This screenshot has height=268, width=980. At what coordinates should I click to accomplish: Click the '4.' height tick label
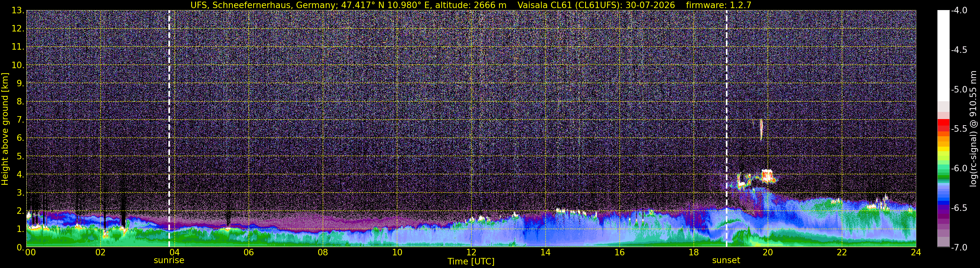pyautogui.click(x=20, y=174)
